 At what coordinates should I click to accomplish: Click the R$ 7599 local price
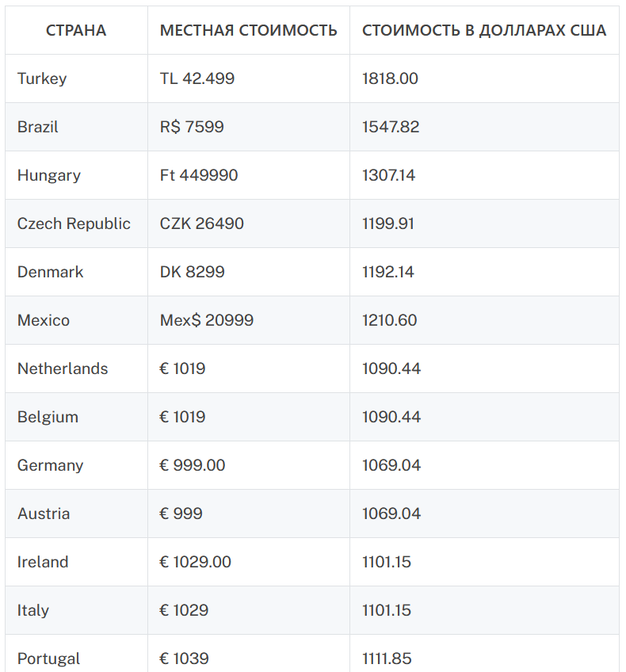pyautogui.click(x=192, y=127)
